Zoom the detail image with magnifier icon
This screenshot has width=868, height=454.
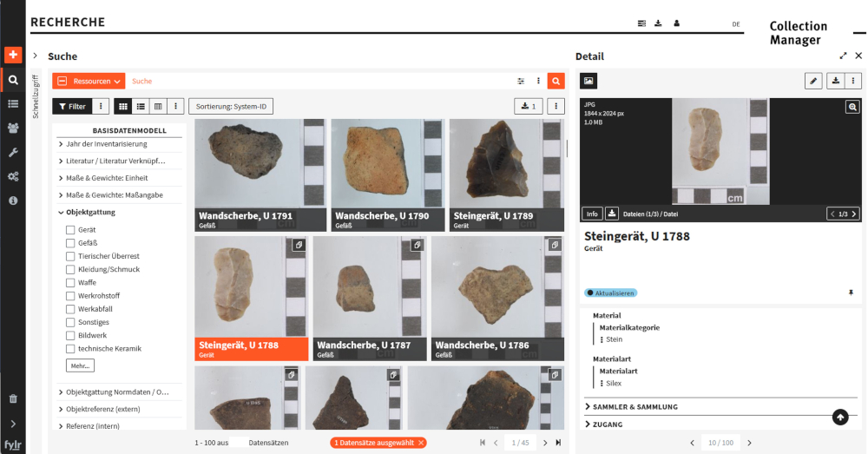[x=852, y=107]
